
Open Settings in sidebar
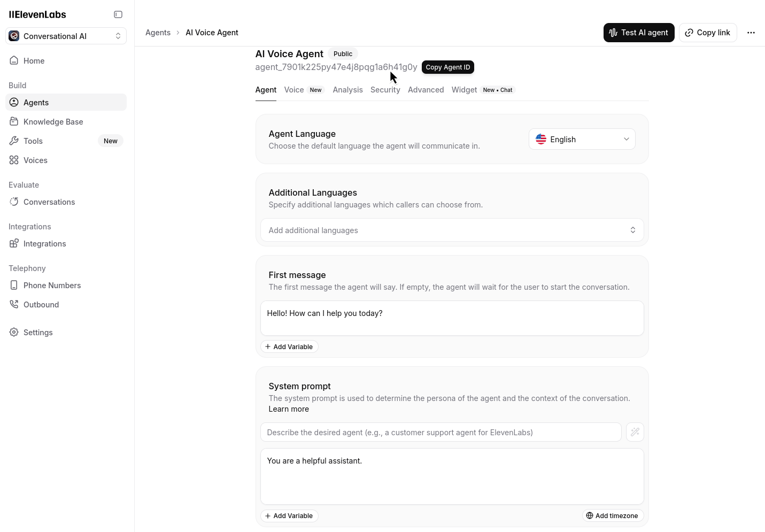tap(66, 332)
